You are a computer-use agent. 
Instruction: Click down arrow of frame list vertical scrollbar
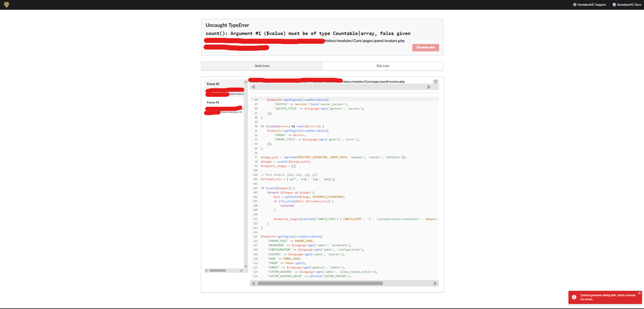(x=246, y=266)
